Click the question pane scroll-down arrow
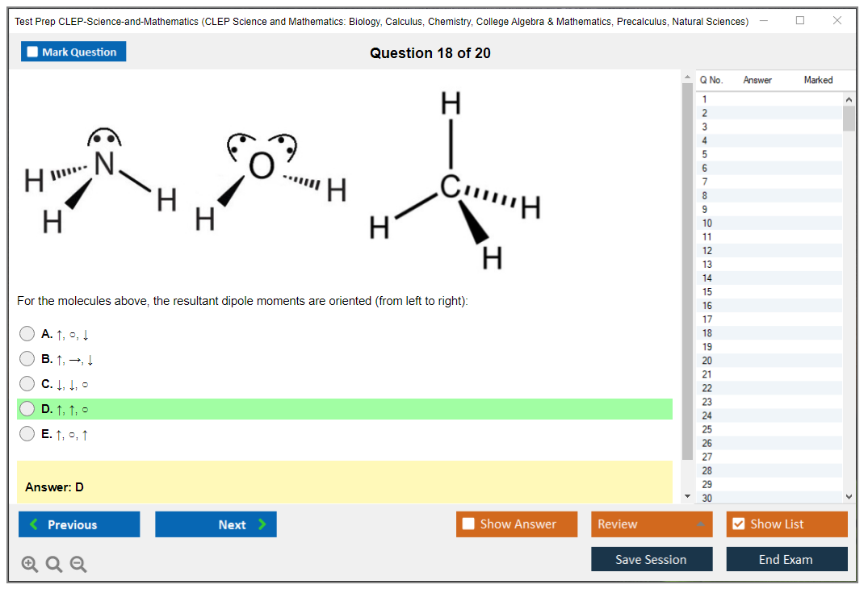The width and height of the screenshot is (868, 593). pyautogui.click(x=687, y=495)
